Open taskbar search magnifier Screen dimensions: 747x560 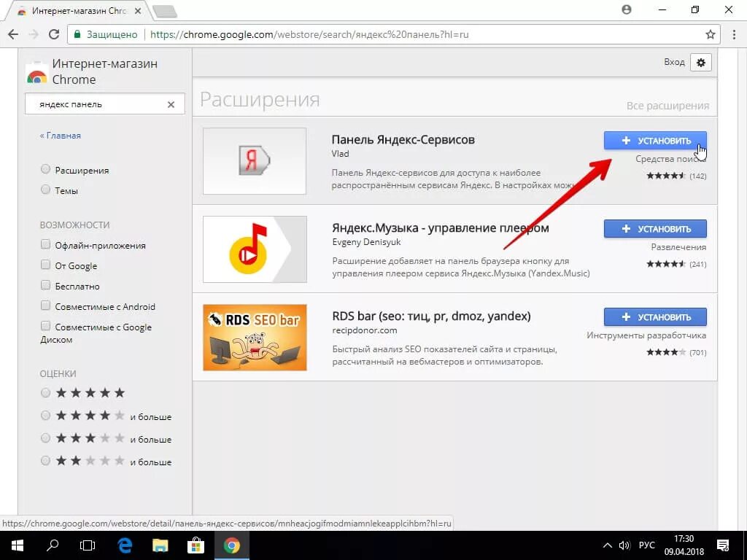click(x=53, y=545)
